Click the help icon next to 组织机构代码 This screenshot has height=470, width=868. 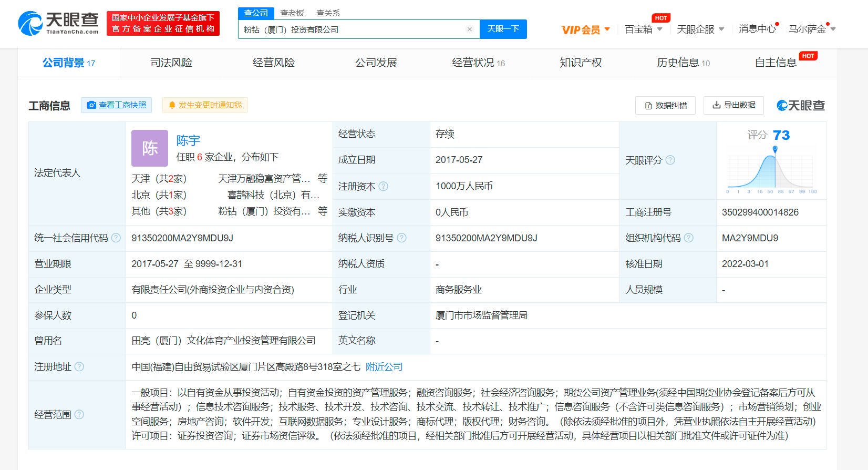click(689, 238)
